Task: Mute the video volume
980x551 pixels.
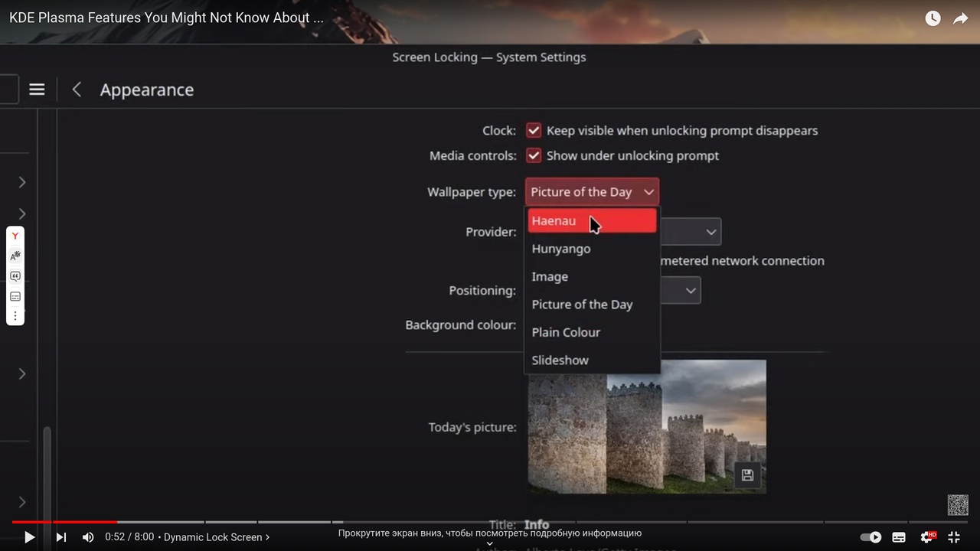Action: pyautogui.click(x=88, y=537)
